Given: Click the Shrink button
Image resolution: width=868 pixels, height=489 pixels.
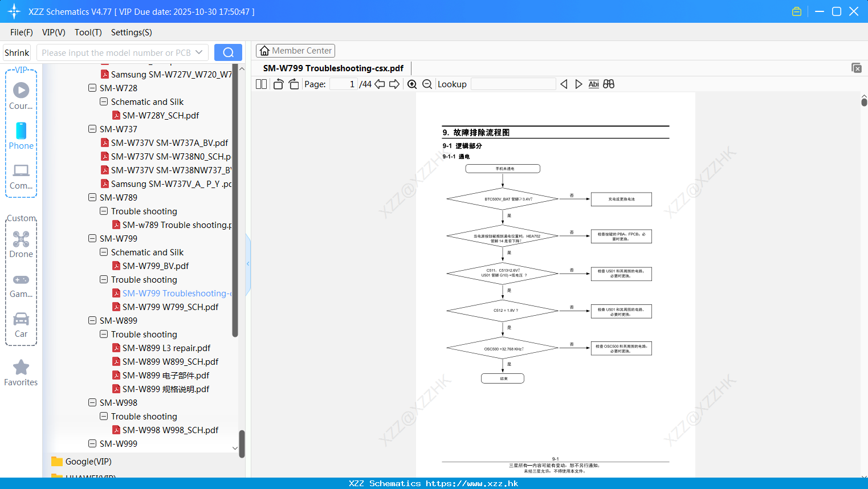Looking at the screenshot, I should point(17,52).
